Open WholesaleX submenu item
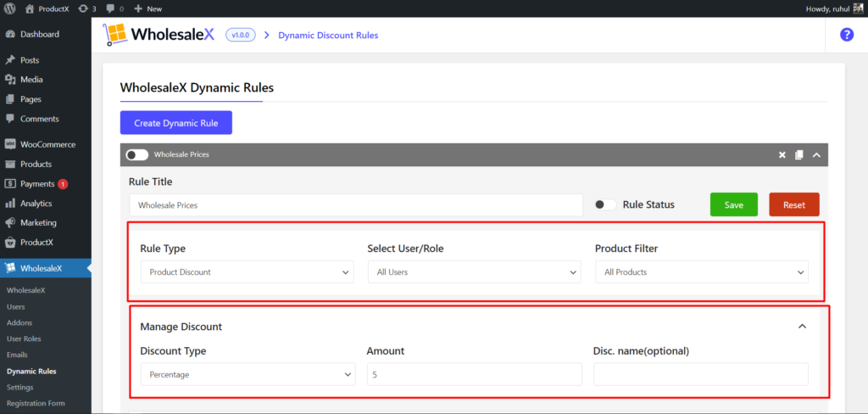Viewport: 868px width, 414px height. coord(26,290)
